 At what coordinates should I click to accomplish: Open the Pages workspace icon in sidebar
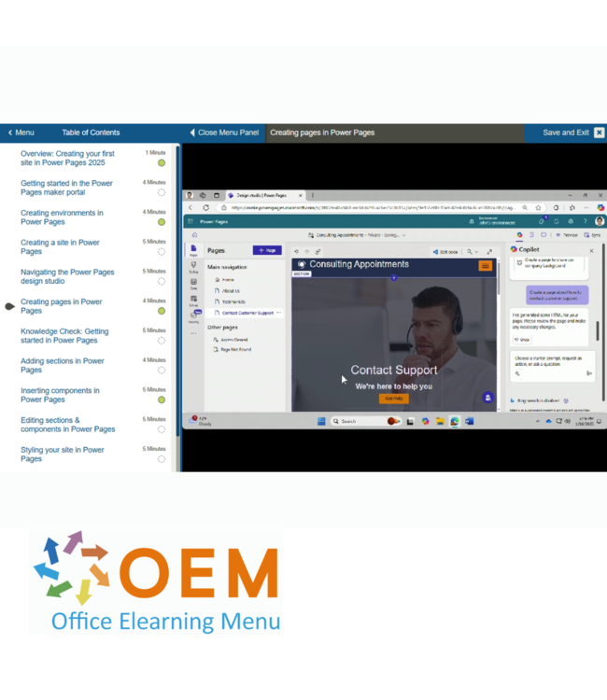pos(193,249)
